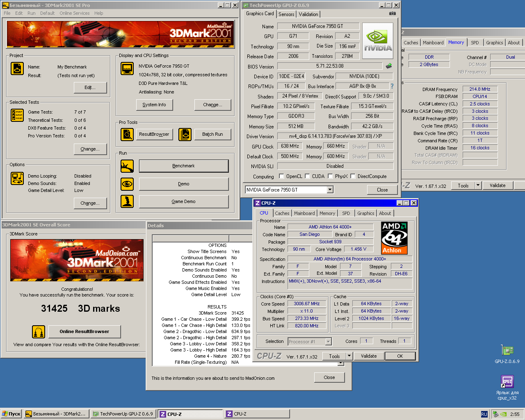The image size is (525, 420).
Task: Click the BIOS save chip icon
Action: pos(389,66)
